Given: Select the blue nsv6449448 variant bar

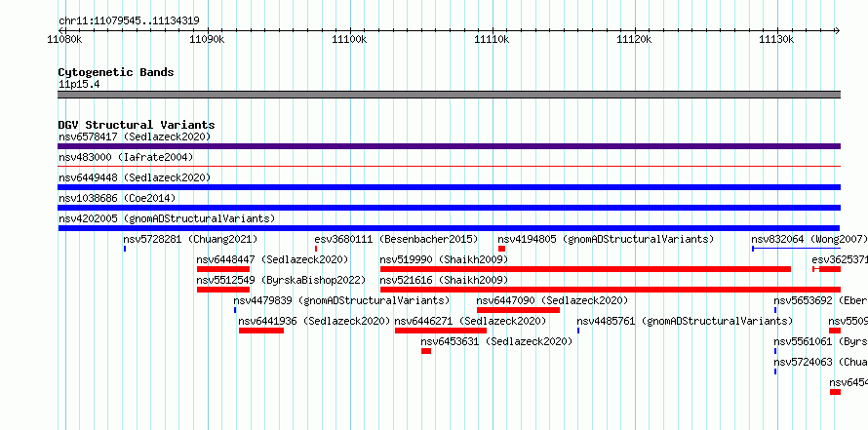Looking at the screenshot, I should 449,187.
